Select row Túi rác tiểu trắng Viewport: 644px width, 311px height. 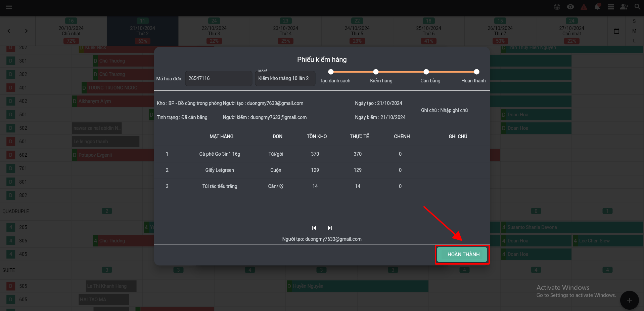pos(322,186)
